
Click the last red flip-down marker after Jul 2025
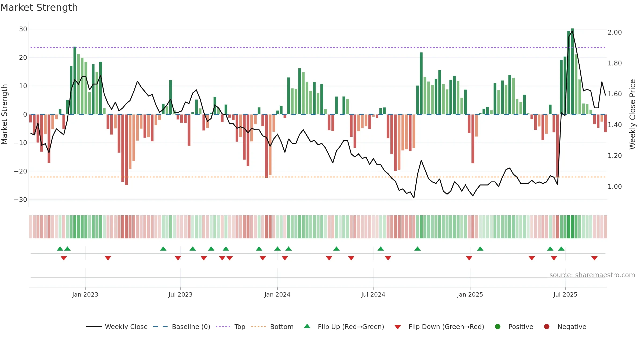tap(594, 258)
